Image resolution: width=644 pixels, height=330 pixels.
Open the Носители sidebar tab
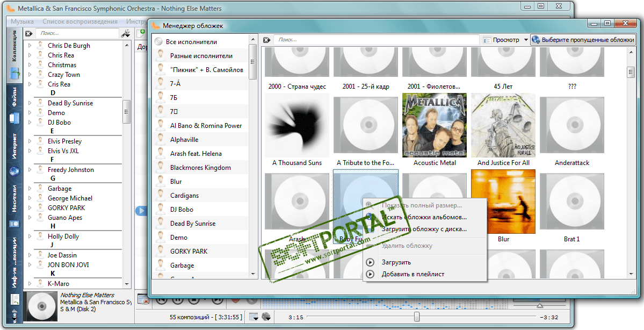coord(15,207)
